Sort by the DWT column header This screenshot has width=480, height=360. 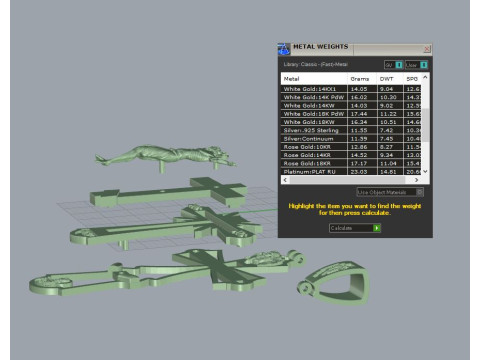click(x=390, y=79)
